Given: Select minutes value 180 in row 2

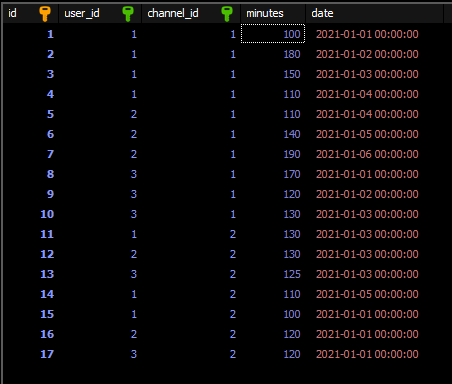Looking at the screenshot, I should click(x=292, y=54).
